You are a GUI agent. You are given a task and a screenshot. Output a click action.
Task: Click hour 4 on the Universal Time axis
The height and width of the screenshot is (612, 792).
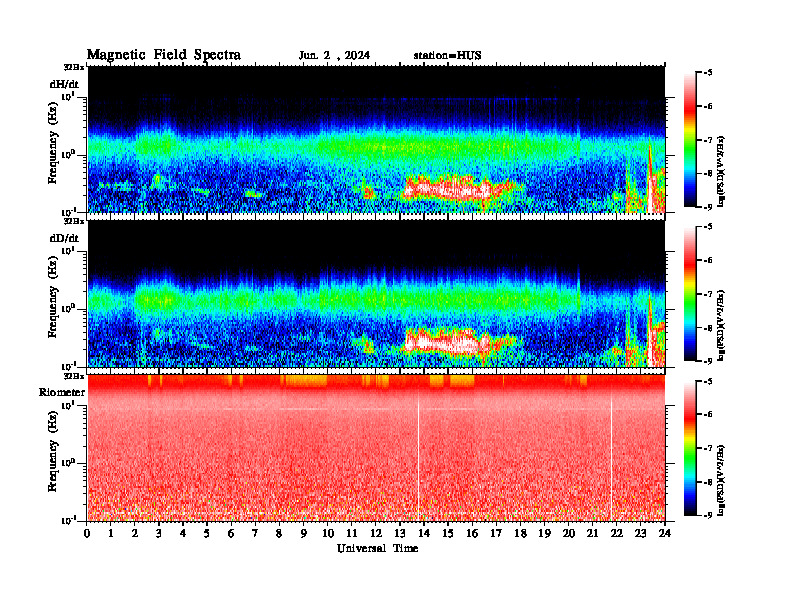tap(183, 534)
